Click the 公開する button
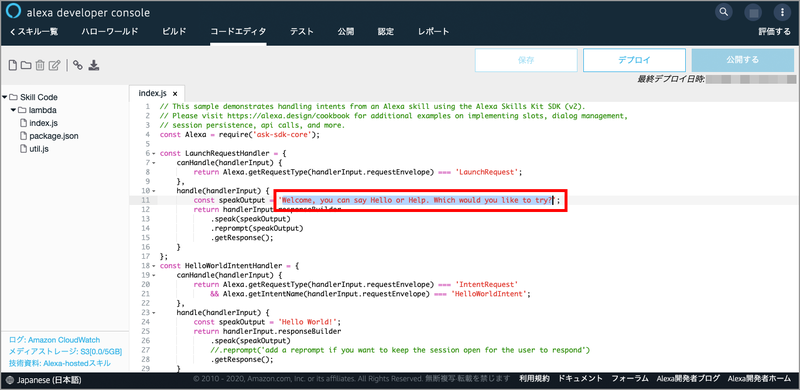 [742, 60]
